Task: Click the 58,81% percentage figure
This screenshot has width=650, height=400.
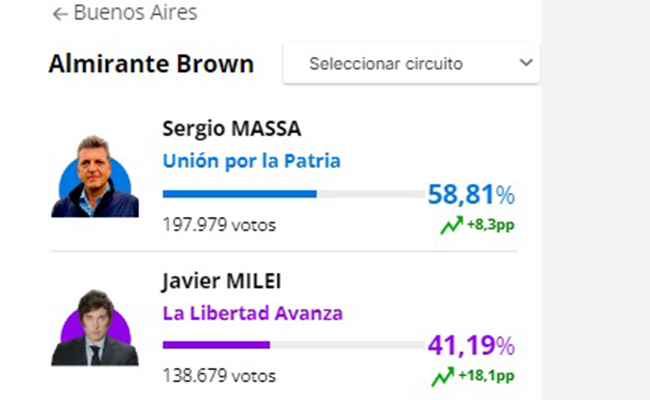Action: tap(471, 194)
